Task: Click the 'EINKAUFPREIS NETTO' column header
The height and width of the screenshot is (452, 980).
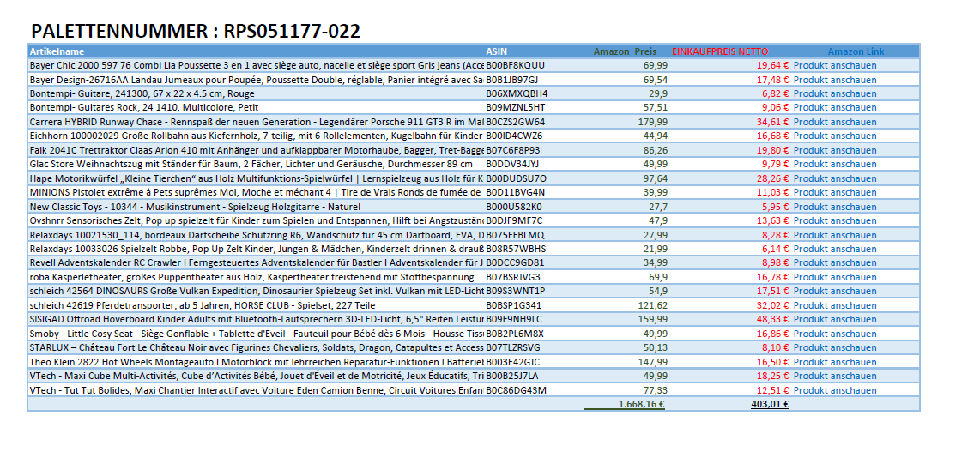Action: [720, 51]
